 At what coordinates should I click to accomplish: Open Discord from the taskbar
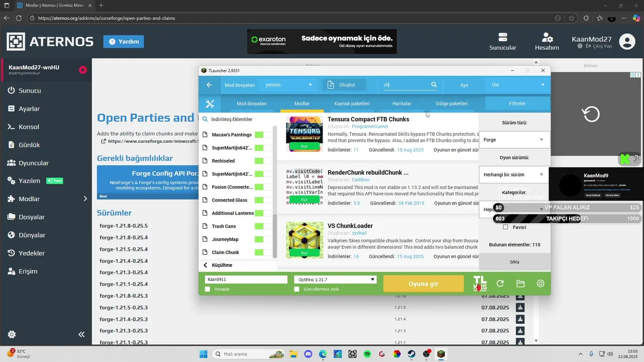(x=308, y=354)
